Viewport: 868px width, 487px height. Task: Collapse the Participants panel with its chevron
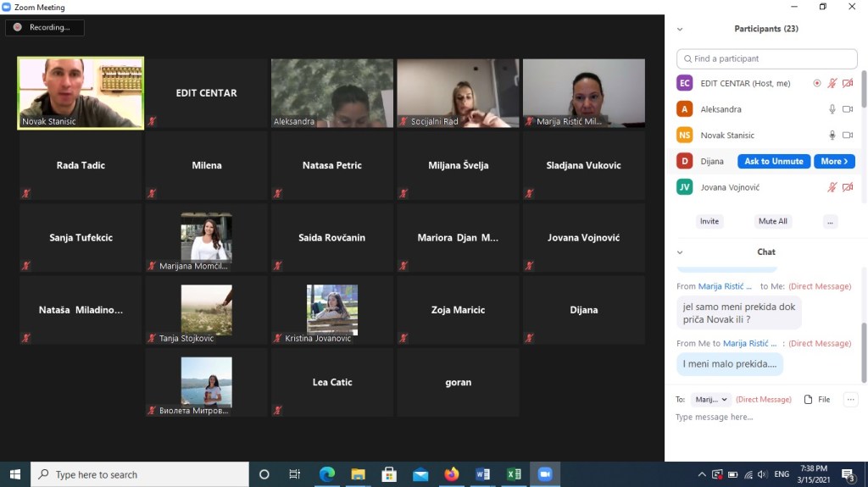[x=680, y=29]
